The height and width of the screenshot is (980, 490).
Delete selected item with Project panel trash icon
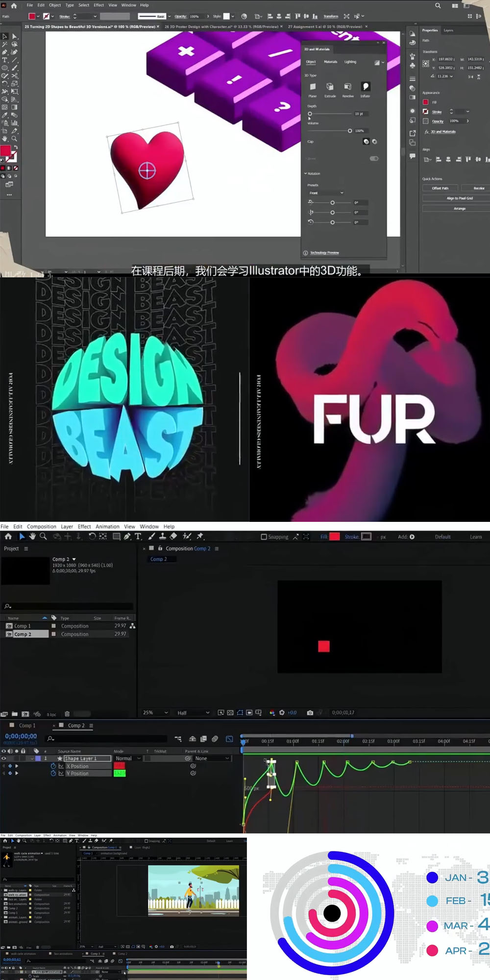pos(67,714)
